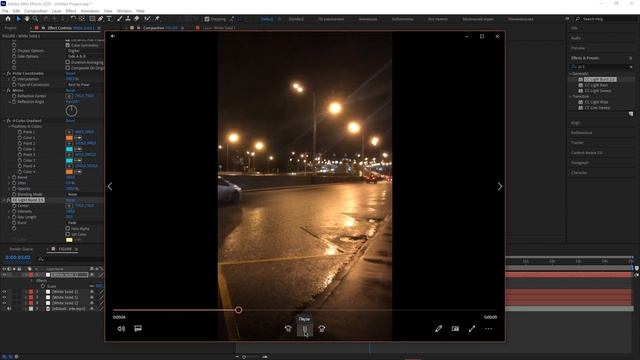
Task: Click the eyedropper next to Color 1
Action: point(78,138)
